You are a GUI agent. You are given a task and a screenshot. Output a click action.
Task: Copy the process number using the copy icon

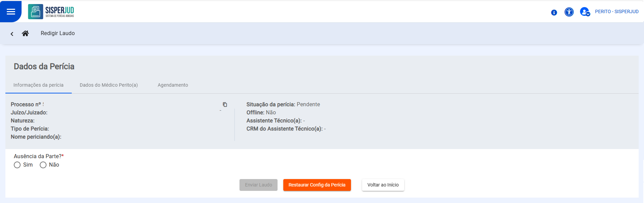(x=225, y=105)
